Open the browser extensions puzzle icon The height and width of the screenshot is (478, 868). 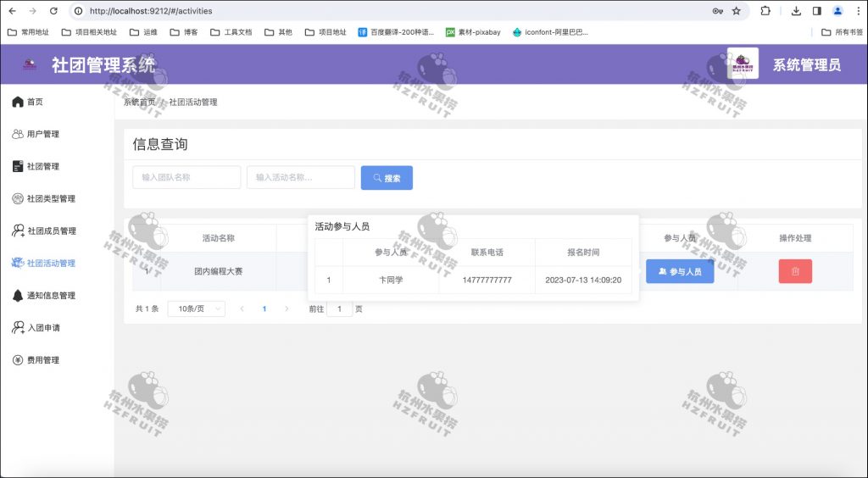(765, 11)
